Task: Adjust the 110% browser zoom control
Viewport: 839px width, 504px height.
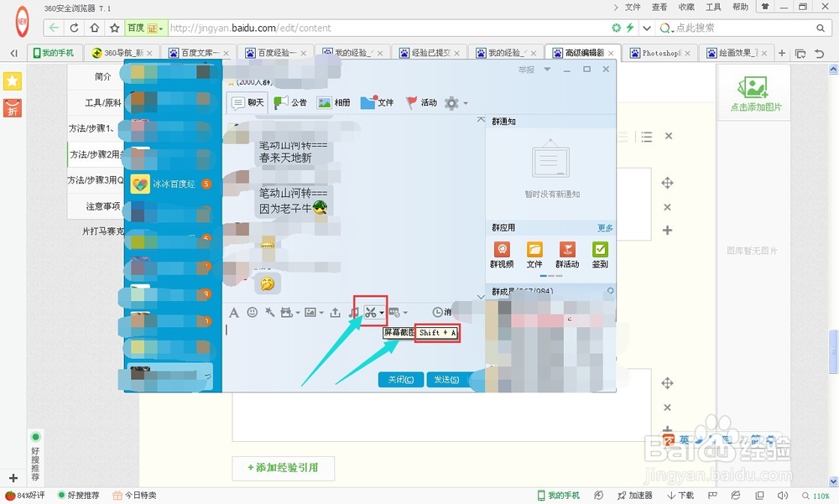Action: [820, 495]
